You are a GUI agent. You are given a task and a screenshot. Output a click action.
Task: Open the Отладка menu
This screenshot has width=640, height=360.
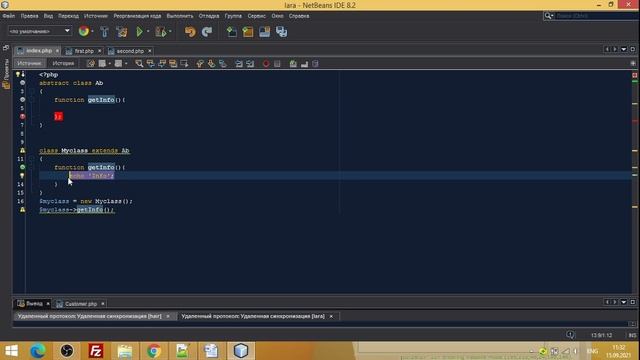click(209, 16)
